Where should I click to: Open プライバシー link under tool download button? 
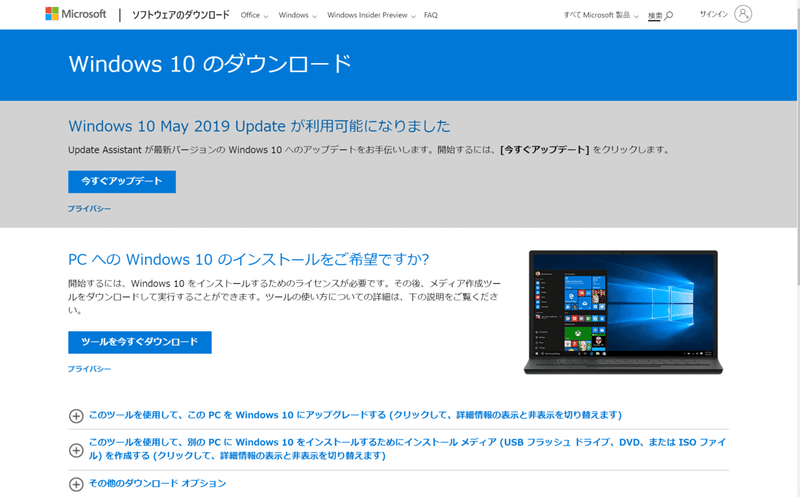(89, 369)
